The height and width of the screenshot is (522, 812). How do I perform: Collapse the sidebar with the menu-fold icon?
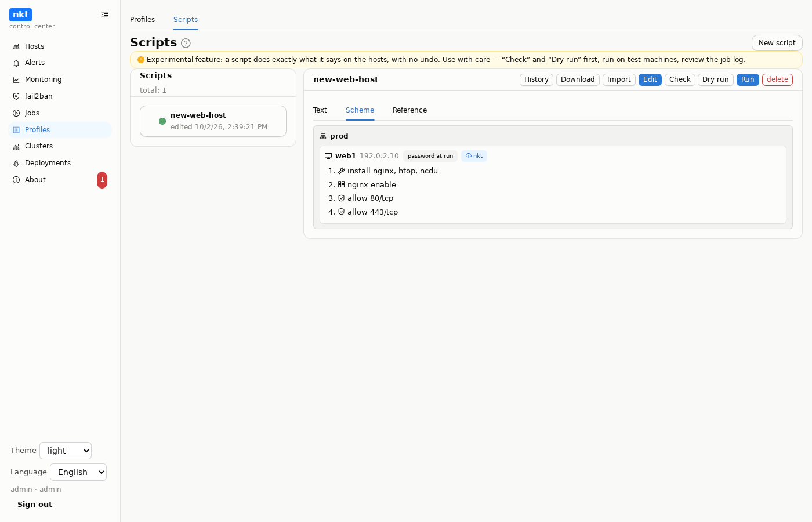coord(105,14)
